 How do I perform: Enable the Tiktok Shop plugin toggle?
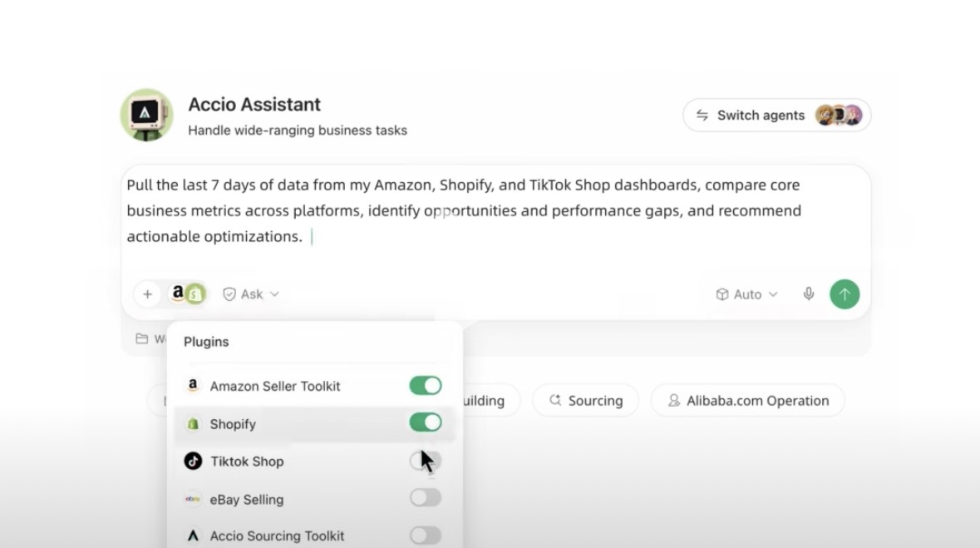click(x=426, y=461)
